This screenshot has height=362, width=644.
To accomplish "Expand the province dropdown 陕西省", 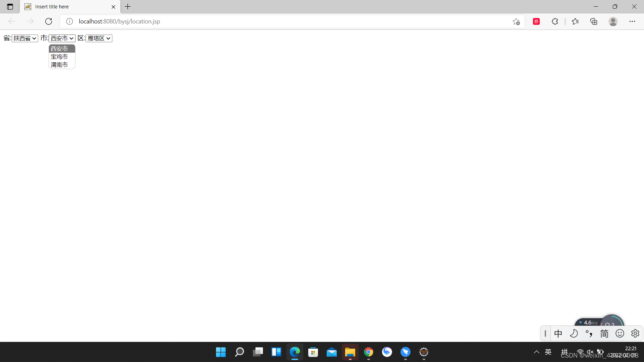I will 25,38.
